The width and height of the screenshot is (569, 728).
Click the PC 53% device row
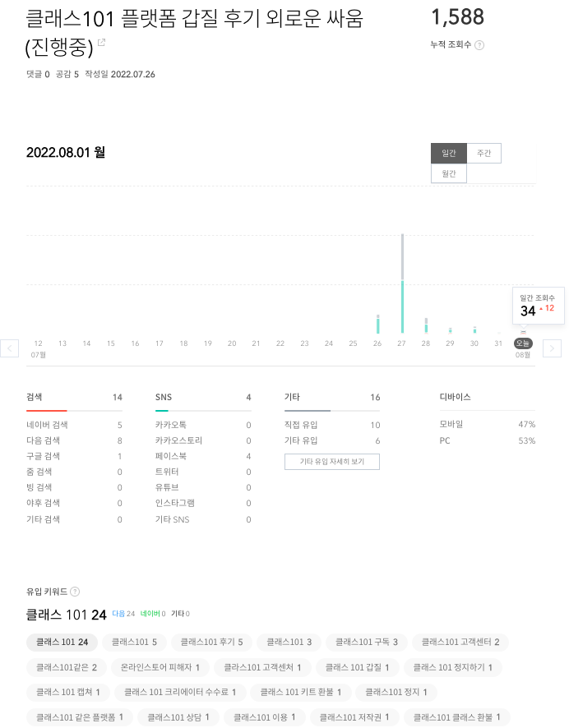488,440
